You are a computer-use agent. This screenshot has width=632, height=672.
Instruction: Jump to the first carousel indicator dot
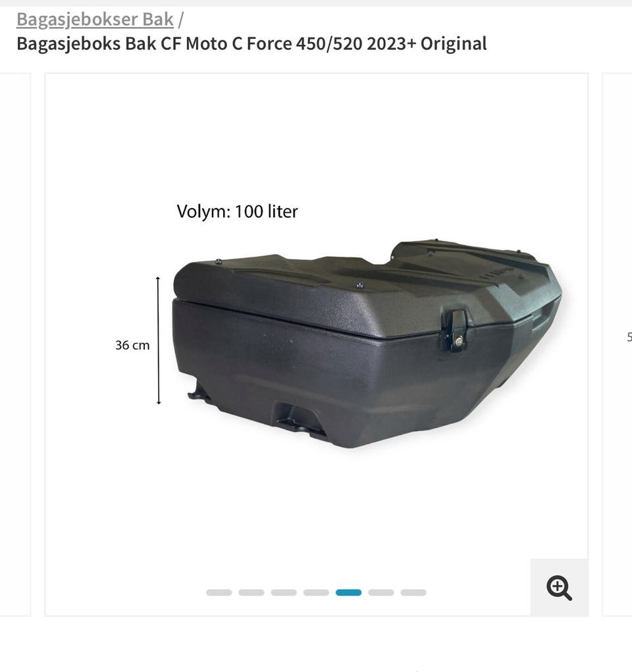click(x=219, y=592)
